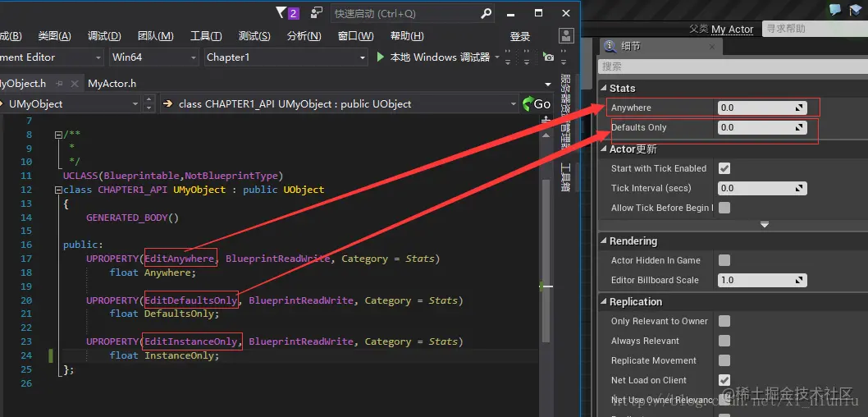Click the quick launch magnifier icon
Image resolution: width=868 pixels, height=417 pixels.
486,13
